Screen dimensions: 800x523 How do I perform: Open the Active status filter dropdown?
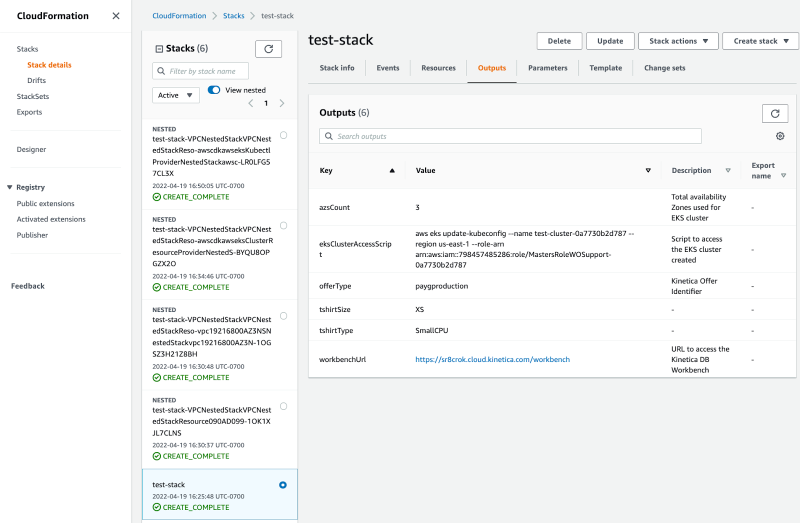tap(175, 95)
